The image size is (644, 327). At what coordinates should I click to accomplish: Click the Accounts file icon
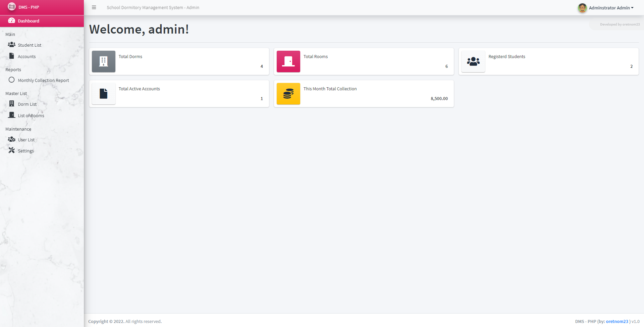pos(12,56)
